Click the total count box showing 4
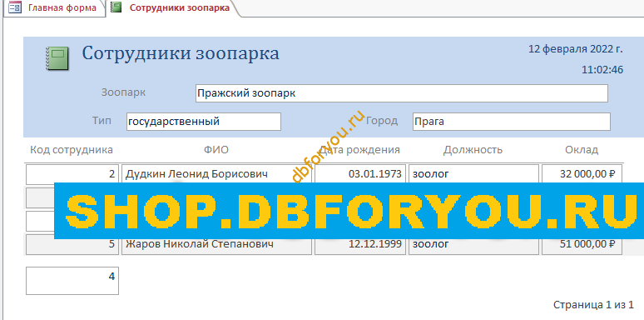The width and height of the screenshot is (644, 320). pyautogui.click(x=72, y=281)
